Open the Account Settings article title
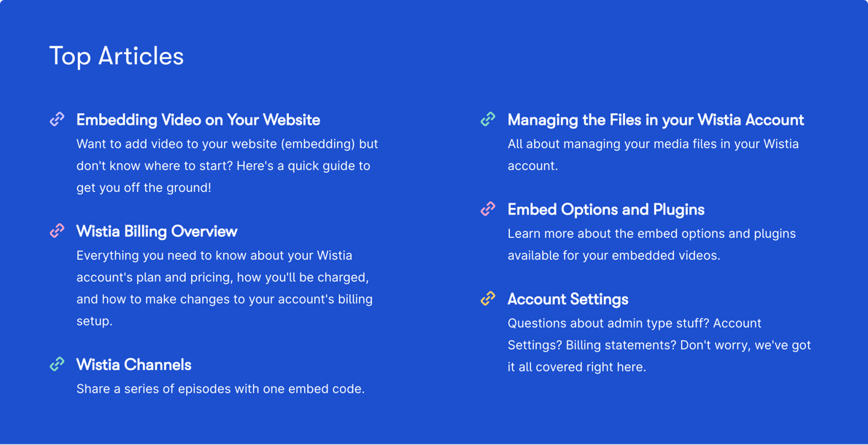Screen dimensions: 868x445 [x=568, y=299]
